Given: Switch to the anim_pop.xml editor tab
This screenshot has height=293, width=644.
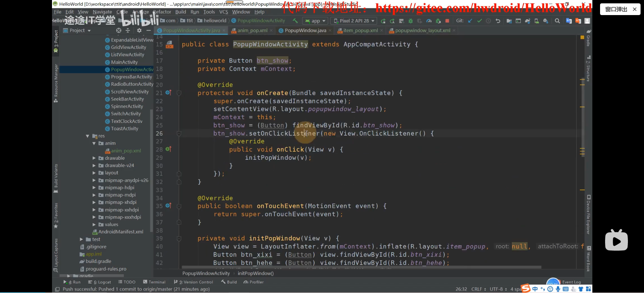Looking at the screenshot, I should click(252, 30).
